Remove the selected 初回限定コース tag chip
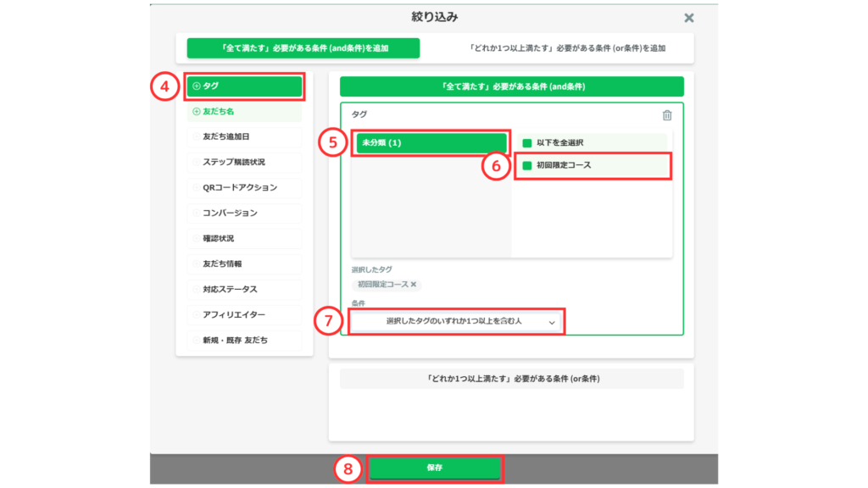The image size is (868, 488). pyautogui.click(x=414, y=285)
